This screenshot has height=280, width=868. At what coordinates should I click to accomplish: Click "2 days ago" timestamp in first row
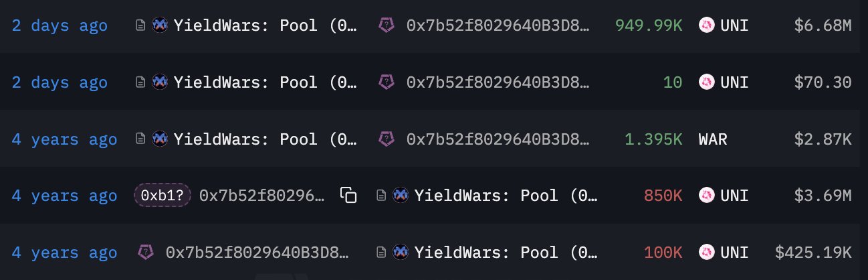click(60, 26)
